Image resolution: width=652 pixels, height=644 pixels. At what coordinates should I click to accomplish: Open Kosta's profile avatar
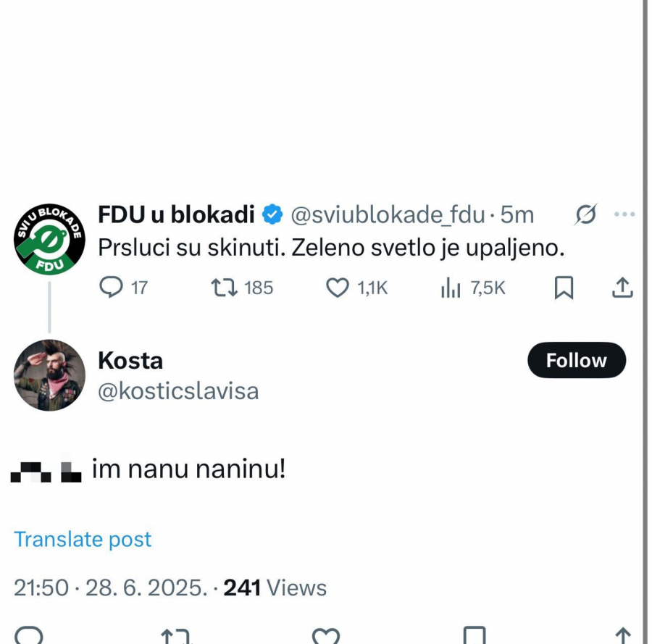[x=49, y=375]
